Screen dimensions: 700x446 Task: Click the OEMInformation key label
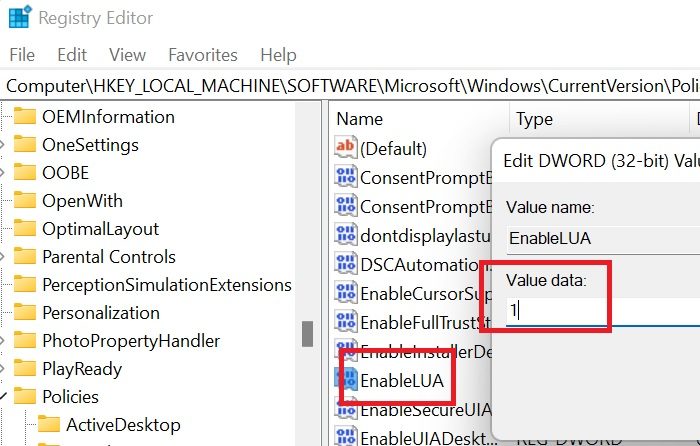108,117
